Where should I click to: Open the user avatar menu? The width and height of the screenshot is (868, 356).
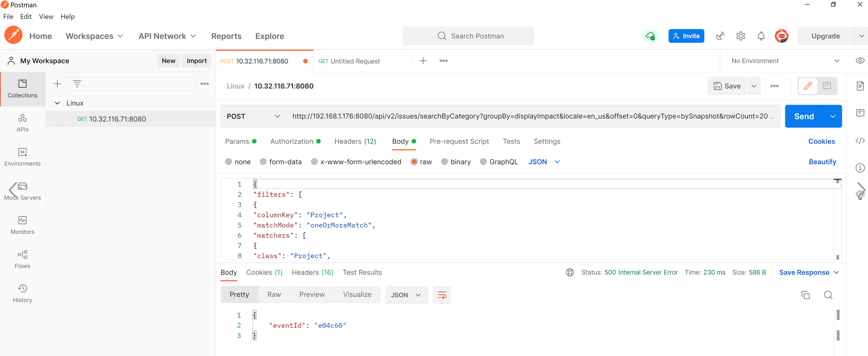point(782,36)
